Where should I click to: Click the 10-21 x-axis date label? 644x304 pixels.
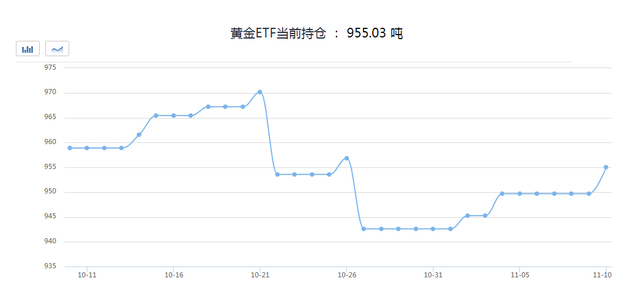pyautogui.click(x=260, y=275)
